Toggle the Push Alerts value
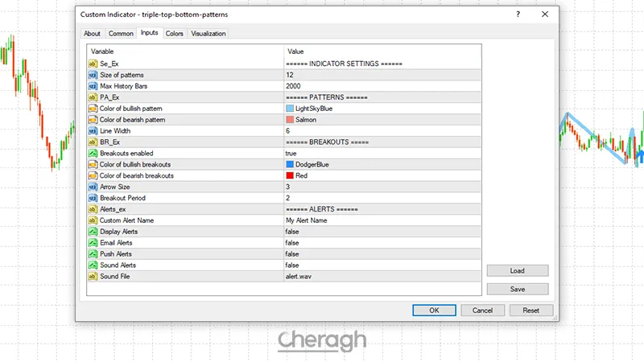 click(x=292, y=253)
